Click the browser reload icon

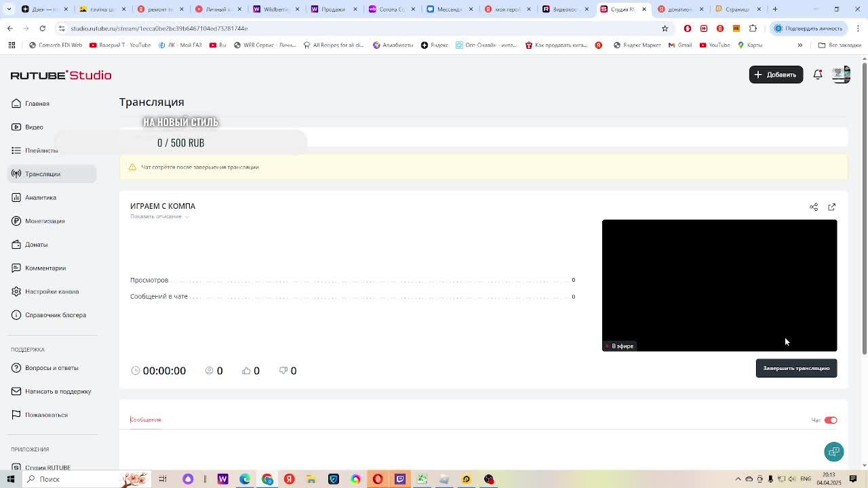[x=42, y=28]
